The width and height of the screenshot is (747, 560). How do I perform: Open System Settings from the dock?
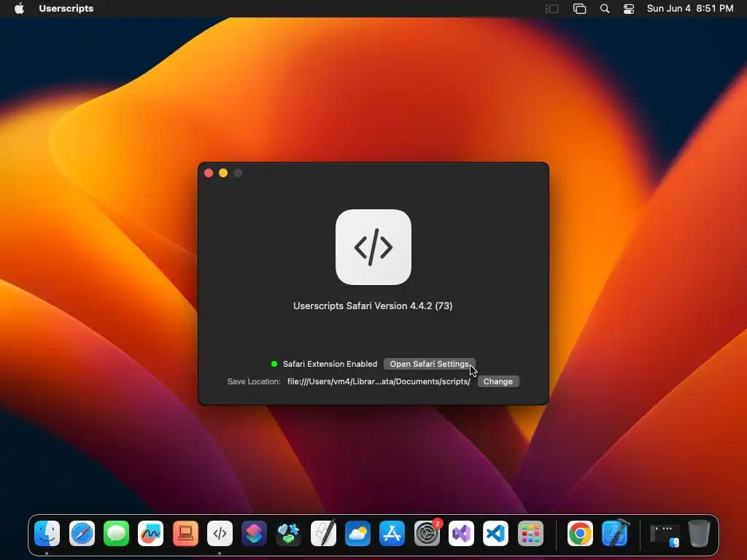point(427,533)
